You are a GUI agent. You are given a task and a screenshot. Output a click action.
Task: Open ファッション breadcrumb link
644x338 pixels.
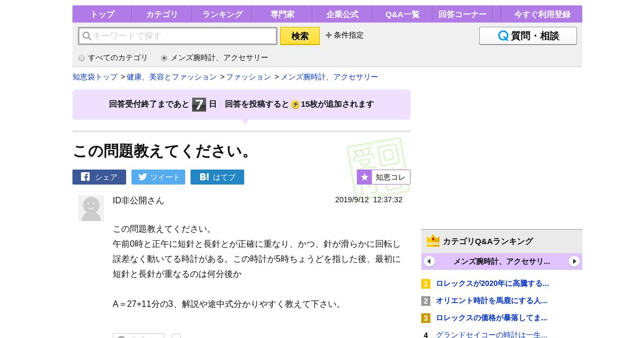(x=248, y=77)
